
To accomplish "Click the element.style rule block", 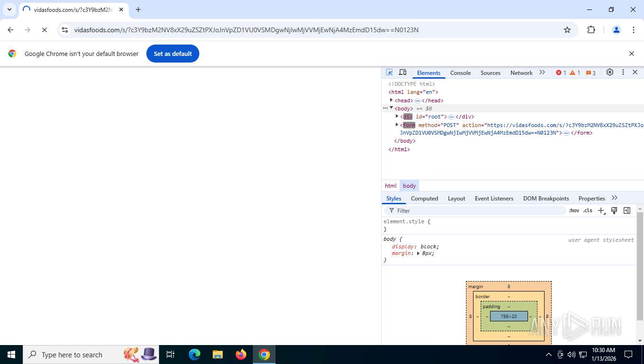I will click(509, 225).
